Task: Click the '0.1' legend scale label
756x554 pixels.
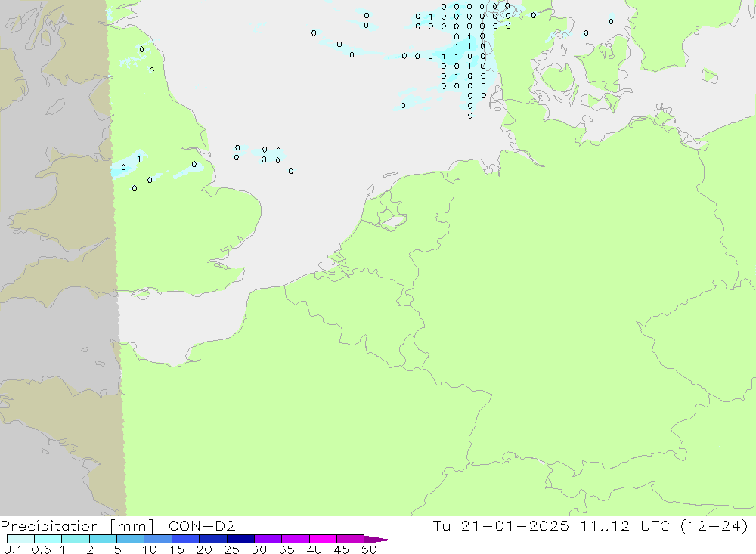Action: point(13,549)
